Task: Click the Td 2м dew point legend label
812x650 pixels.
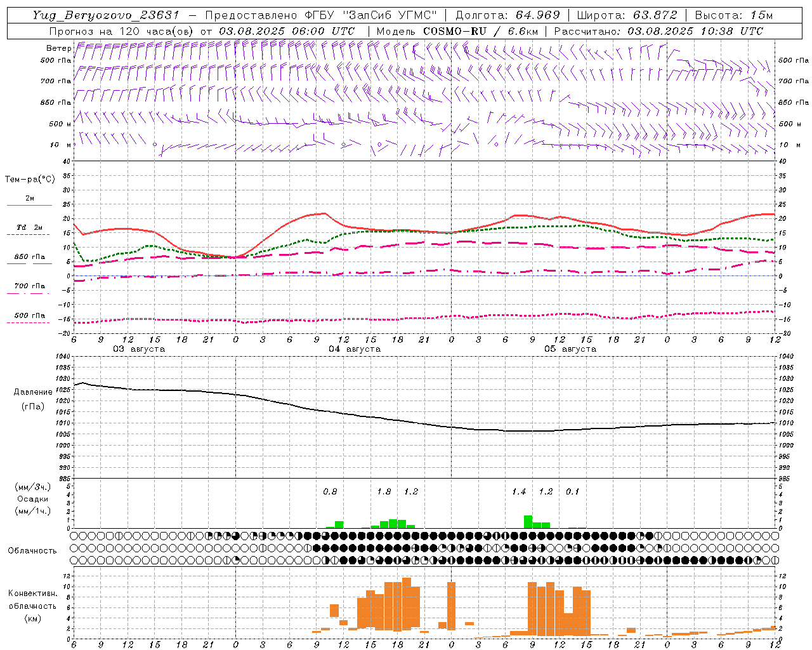Action: click(x=30, y=227)
